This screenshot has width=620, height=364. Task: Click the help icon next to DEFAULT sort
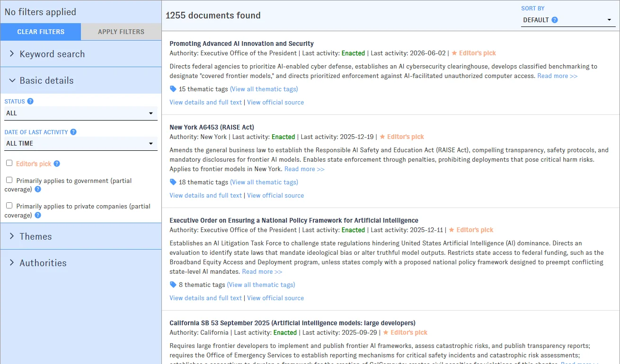[x=555, y=20]
